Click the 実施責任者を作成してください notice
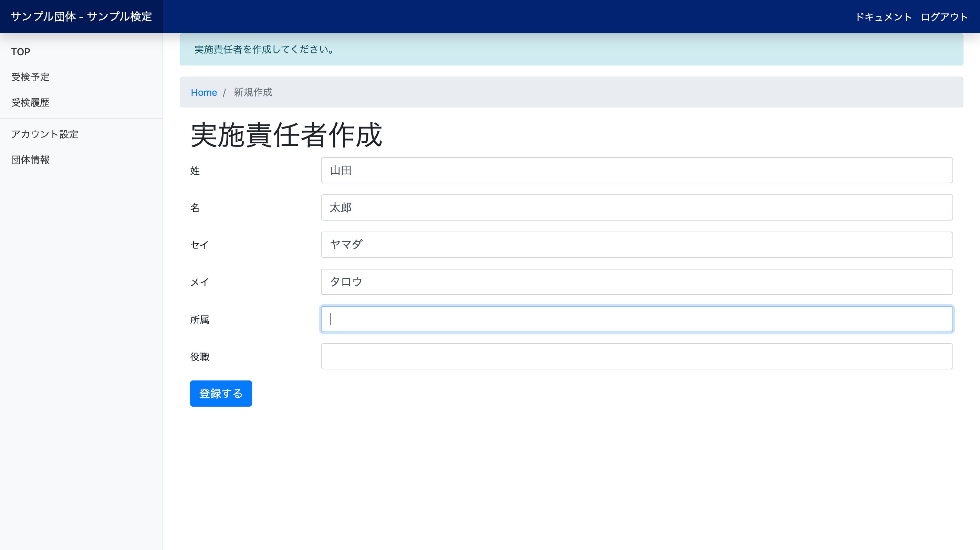Image resolution: width=980 pixels, height=550 pixels. pyautogui.click(x=571, y=50)
